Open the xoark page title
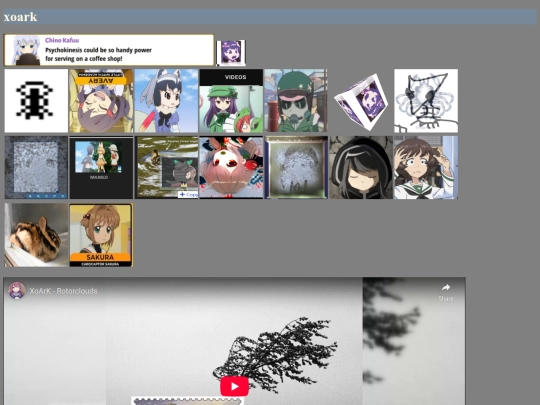 [20, 17]
